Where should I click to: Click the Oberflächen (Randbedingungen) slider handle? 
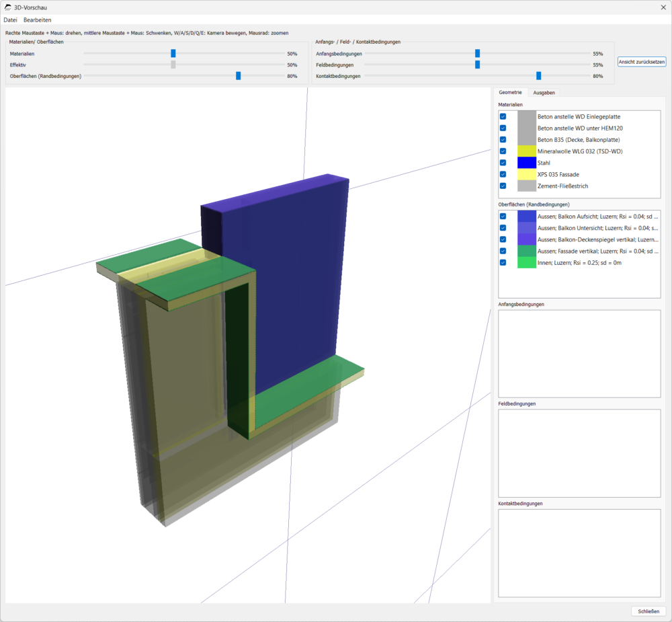[239, 75]
